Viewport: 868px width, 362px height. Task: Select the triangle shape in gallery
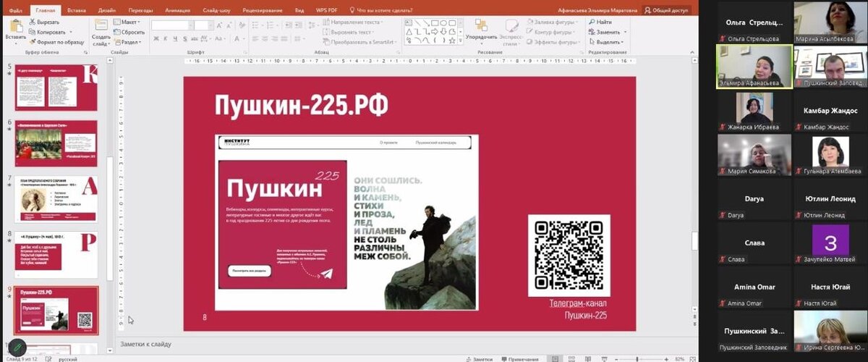click(x=409, y=32)
